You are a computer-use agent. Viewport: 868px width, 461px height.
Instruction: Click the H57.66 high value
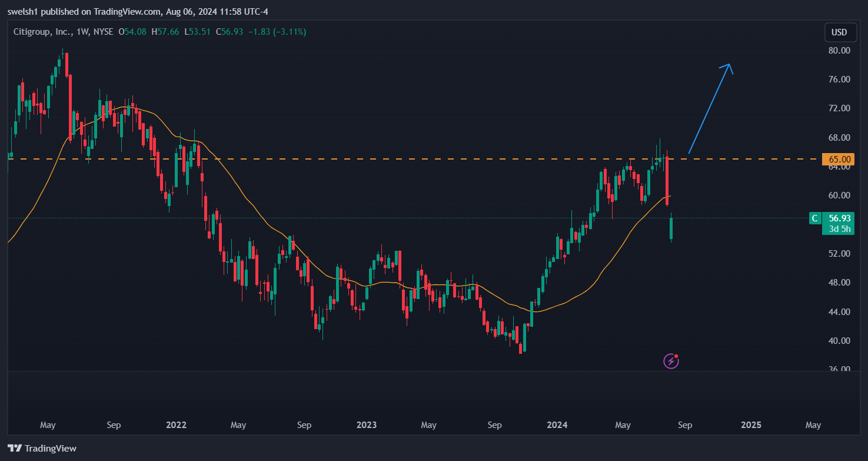(x=165, y=32)
